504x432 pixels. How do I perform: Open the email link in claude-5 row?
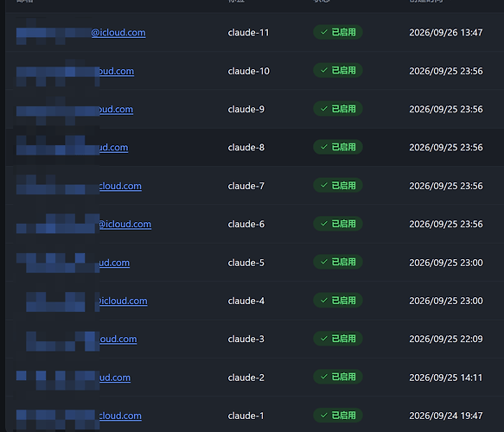[73, 263]
